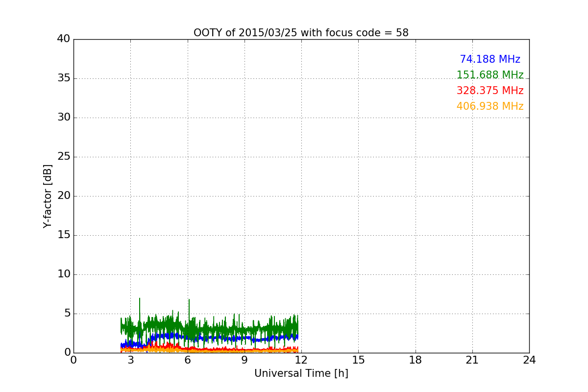Viewport: 588px width, 392px height.
Task: Select the 328.375 MHz legend label
Action: (490, 91)
